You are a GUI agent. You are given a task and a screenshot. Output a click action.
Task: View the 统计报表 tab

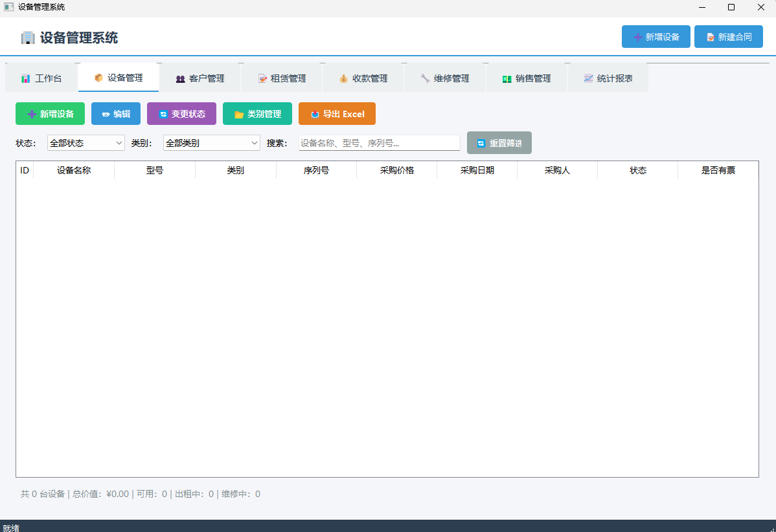click(608, 78)
